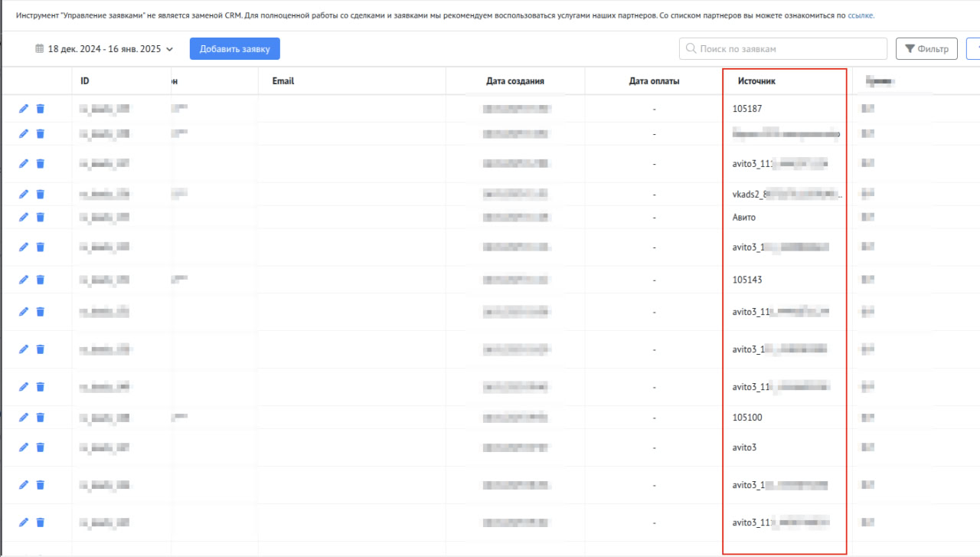Click the Дата создания column header
980x557 pixels.
click(x=515, y=81)
